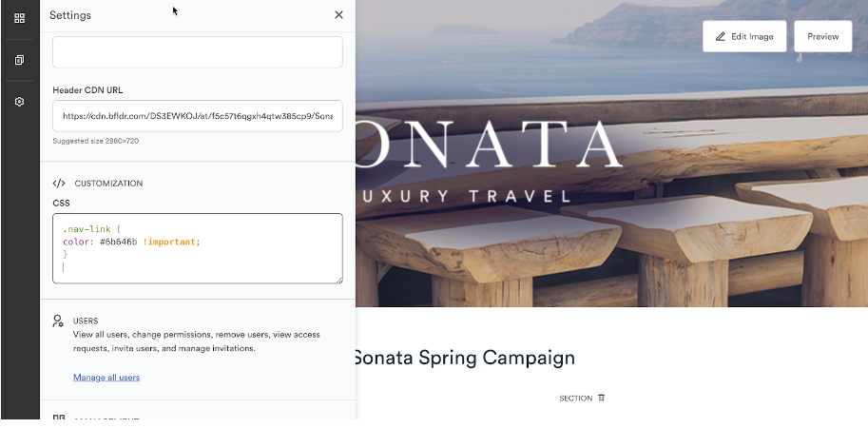Grab the CSS textarea resize handle
Viewport: 868px width, 428px height.
coord(338,280)
